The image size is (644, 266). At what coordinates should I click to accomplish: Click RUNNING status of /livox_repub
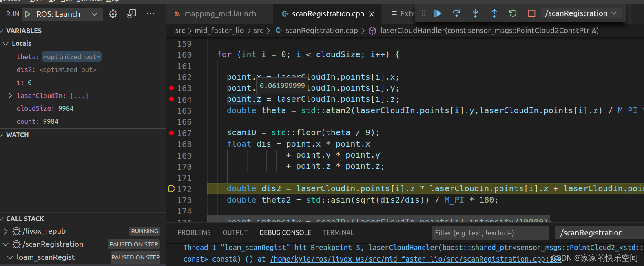tap(145, 231)
